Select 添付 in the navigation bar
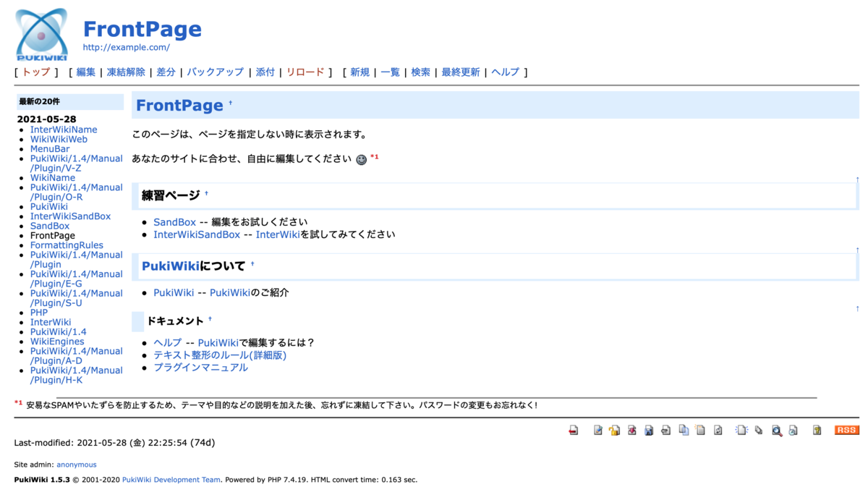 (x=265, y=72)
